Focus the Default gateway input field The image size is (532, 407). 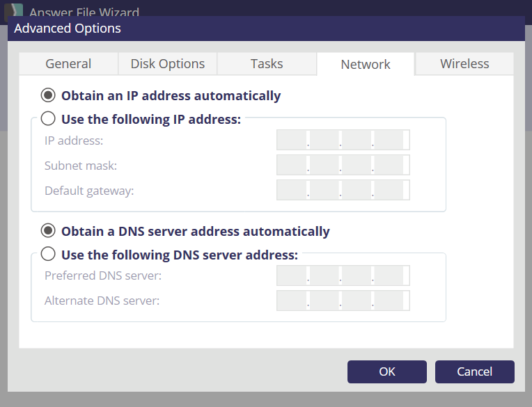coord(343,190)
